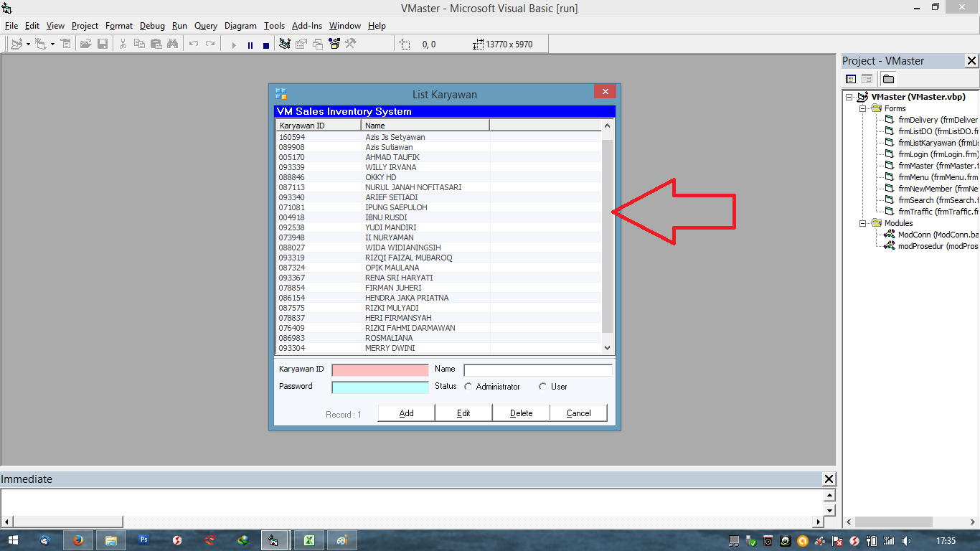The image size is (980, 551).
Task: Click in the Password input field
Action: (x=380, y=387)
